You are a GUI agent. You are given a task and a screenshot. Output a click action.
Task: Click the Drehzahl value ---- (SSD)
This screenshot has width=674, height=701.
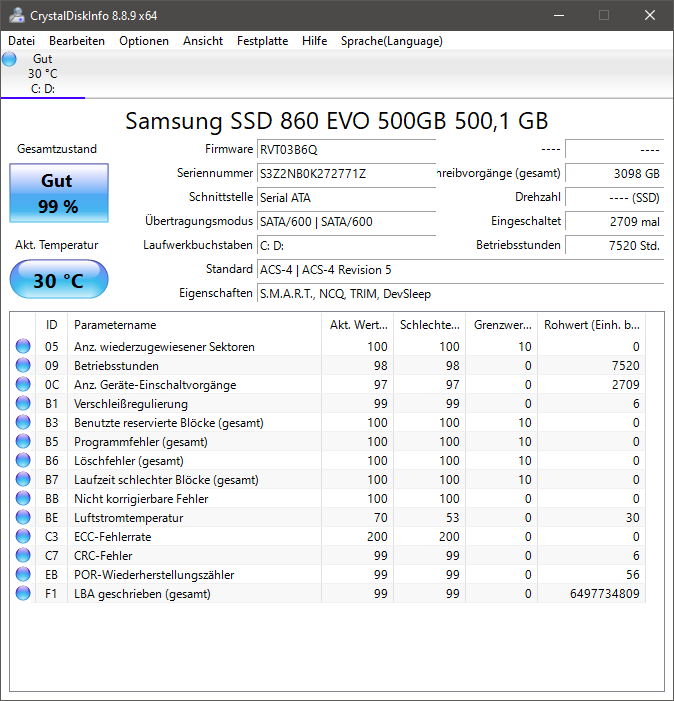tap(615, 198)
